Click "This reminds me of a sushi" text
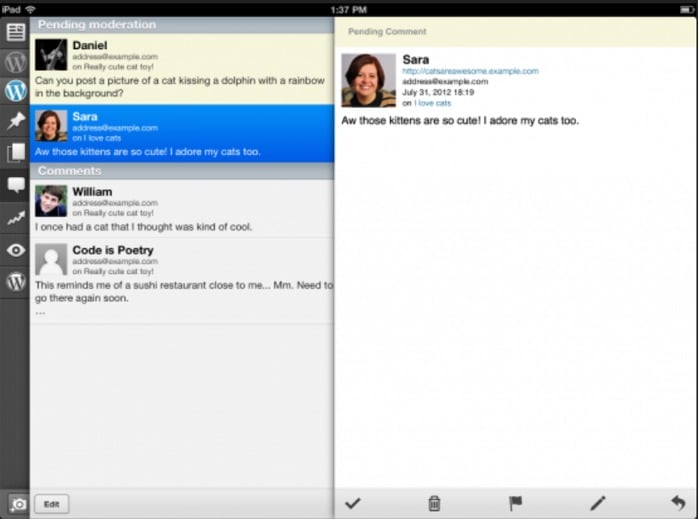Viewport: 699px width, 519px height. tap(184, 292)
